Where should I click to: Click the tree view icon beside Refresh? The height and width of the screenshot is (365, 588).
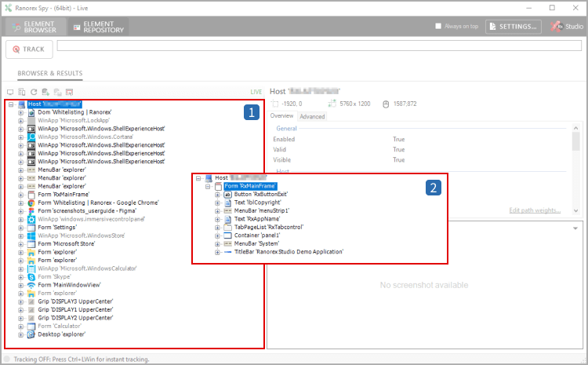click(22, 92)
